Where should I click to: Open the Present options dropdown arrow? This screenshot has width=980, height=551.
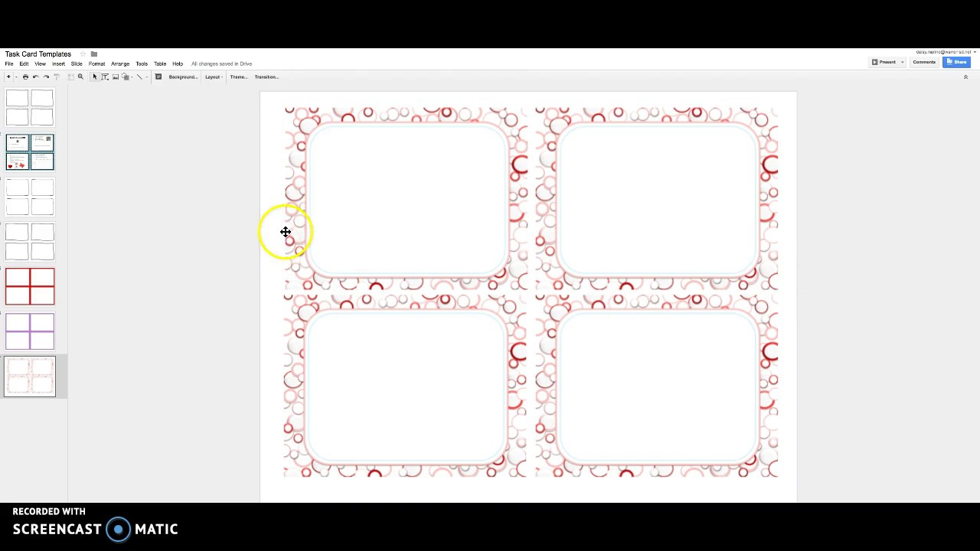click(x=902, y=62)
